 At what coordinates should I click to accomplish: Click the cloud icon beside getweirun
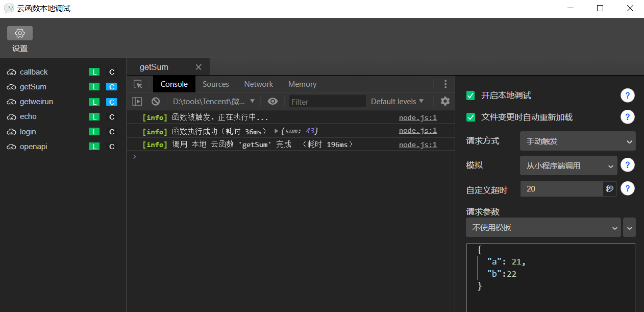[x=11, y=102]
